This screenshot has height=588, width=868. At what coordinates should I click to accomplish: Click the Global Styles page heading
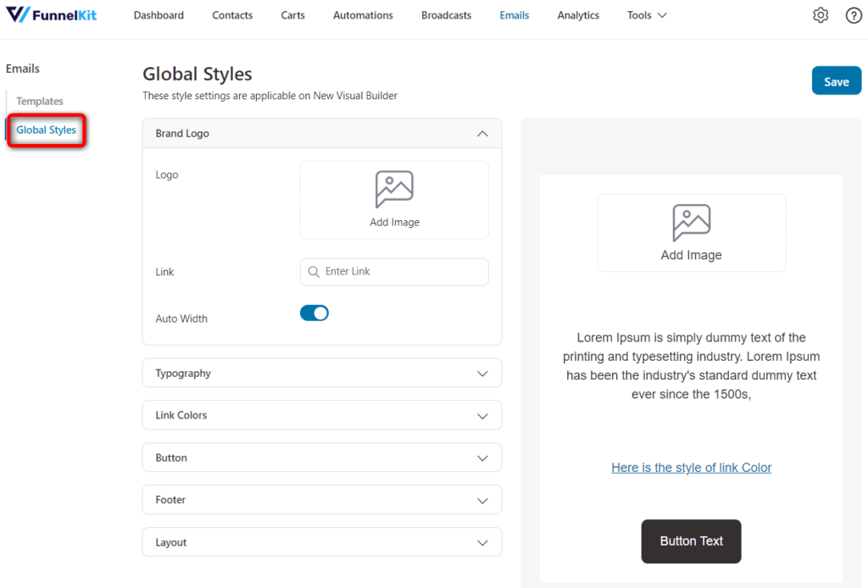[197, 74]
